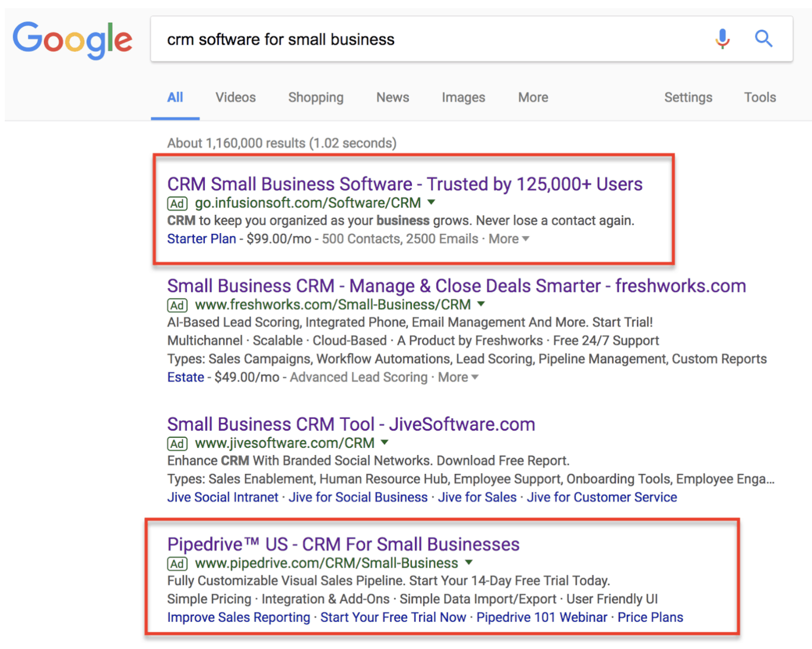
Task: Open the News tab
Action: (x=393, y=97)
